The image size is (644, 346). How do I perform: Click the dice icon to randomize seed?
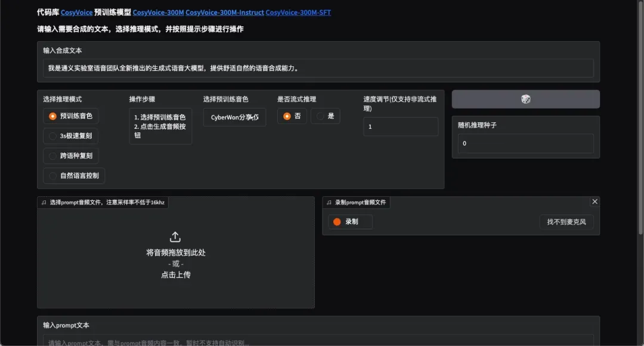525,99
